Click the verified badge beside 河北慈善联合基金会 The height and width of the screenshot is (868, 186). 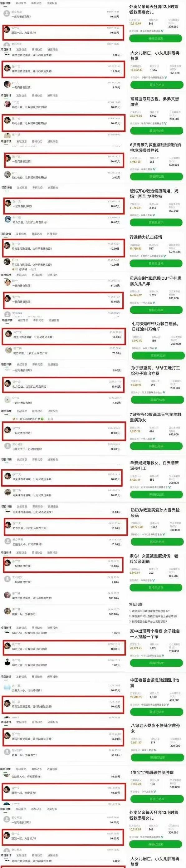tap(164, 393)
